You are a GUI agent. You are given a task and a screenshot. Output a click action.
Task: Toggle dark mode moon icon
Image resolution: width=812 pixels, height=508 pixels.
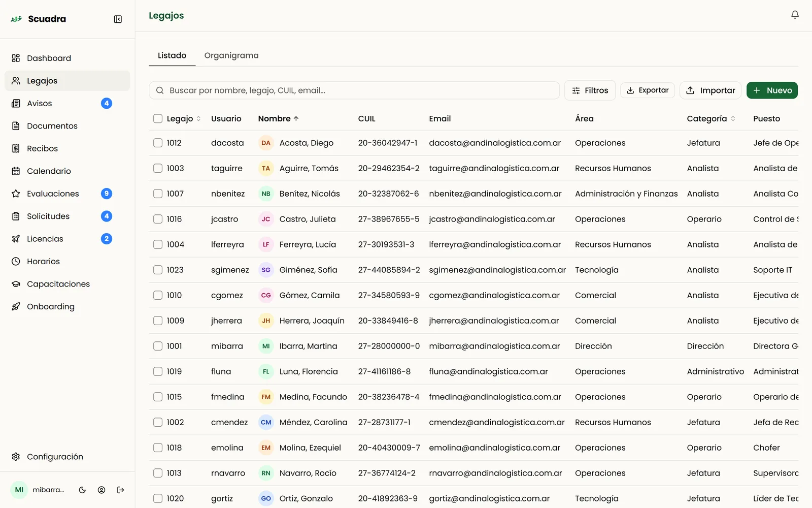pyautogui.click(x=82, y=490)
